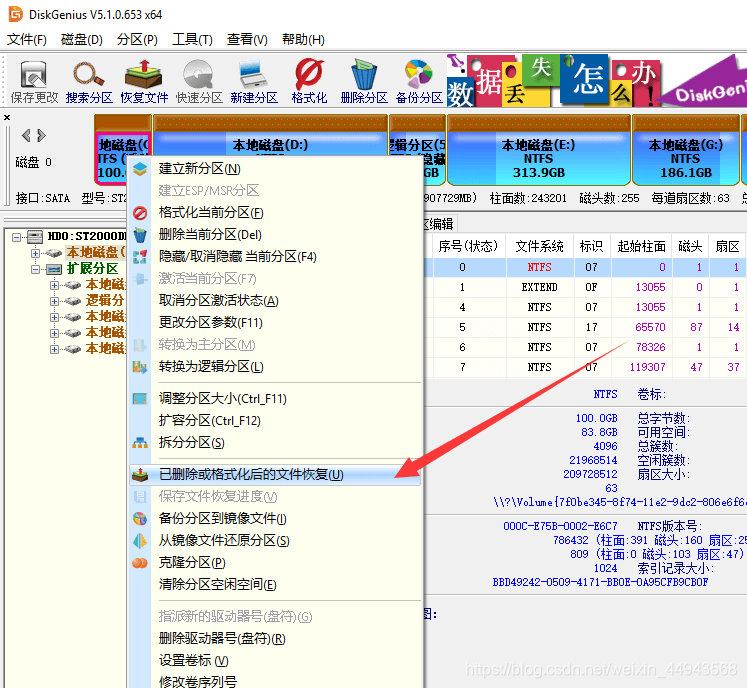Screen dimensions: 747x688
Task: Select the 本地磁盘(E:) NTFS 313.9GB partition block
Action: tap(538, 150)
